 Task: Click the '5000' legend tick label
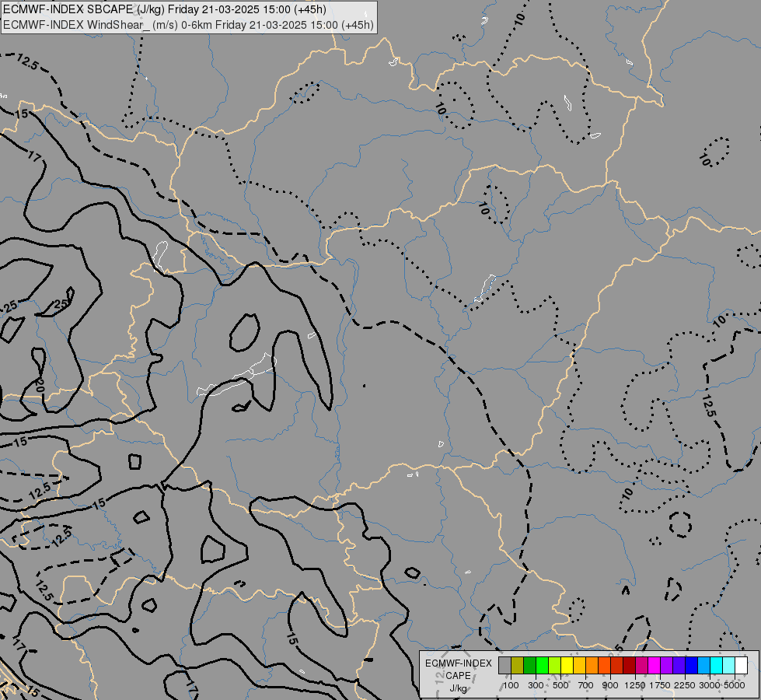(735, 685)
